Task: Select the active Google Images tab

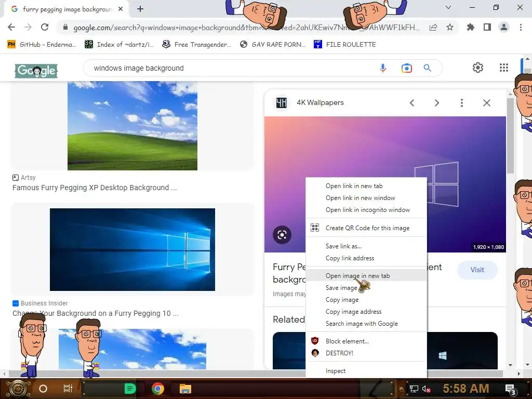Action: pos(67,9)
